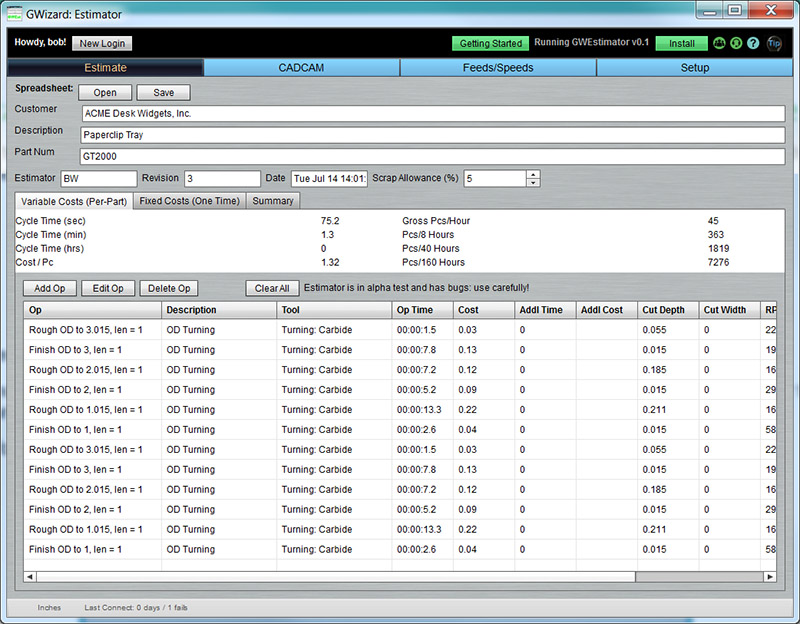Open the Feeds/Speeds tab
Image resolution: width=800 pixels, height=624 pixels.
[x=497, y=68]
